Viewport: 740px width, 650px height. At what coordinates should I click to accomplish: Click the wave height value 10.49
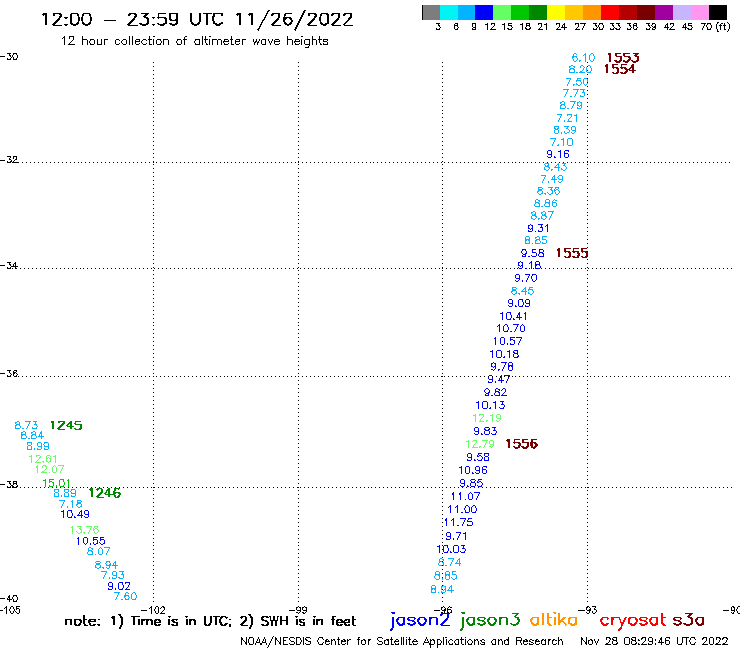pos(75,514)
